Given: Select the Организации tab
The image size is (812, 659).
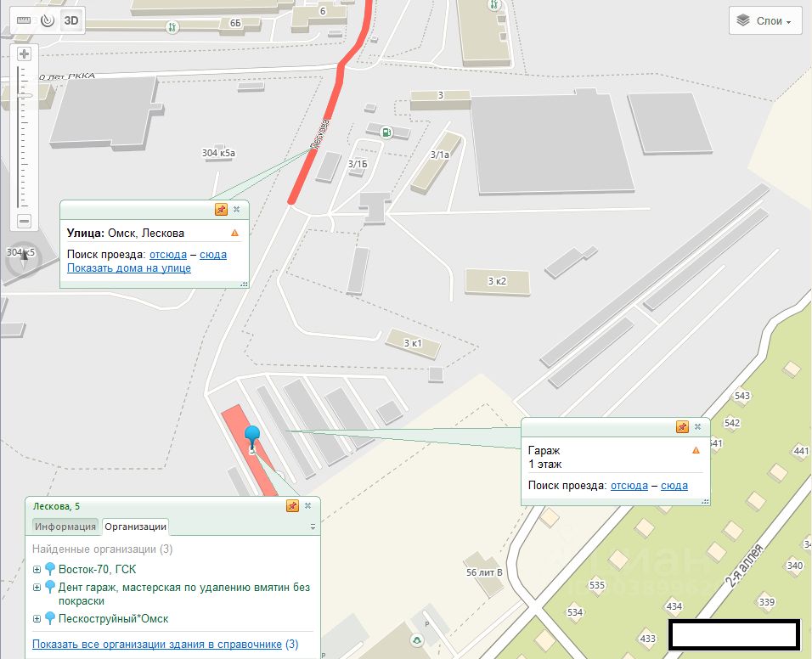Looking at the screenshot, I should click(136, 527).
